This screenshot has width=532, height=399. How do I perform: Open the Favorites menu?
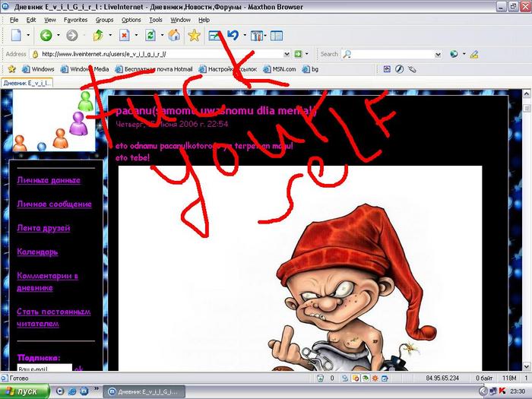pos(75,20)
